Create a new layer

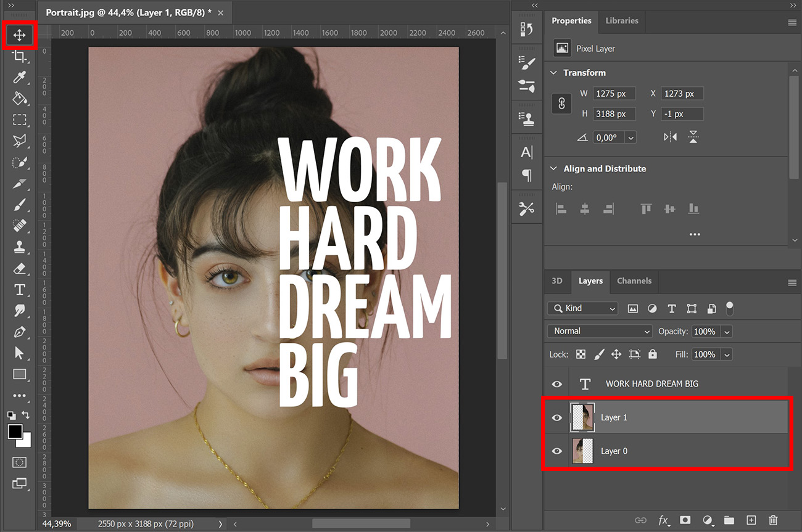coord(751,520)
